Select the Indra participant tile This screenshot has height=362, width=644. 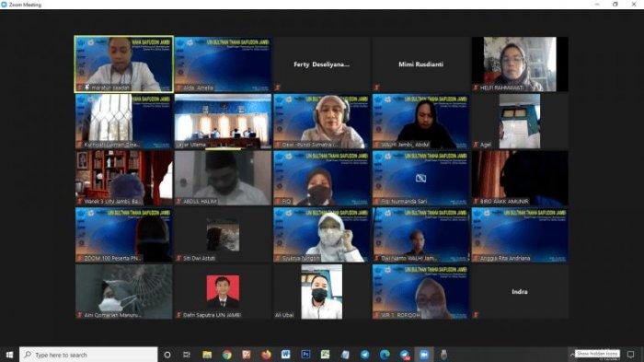pyautogui.click(x=520, y=292)
